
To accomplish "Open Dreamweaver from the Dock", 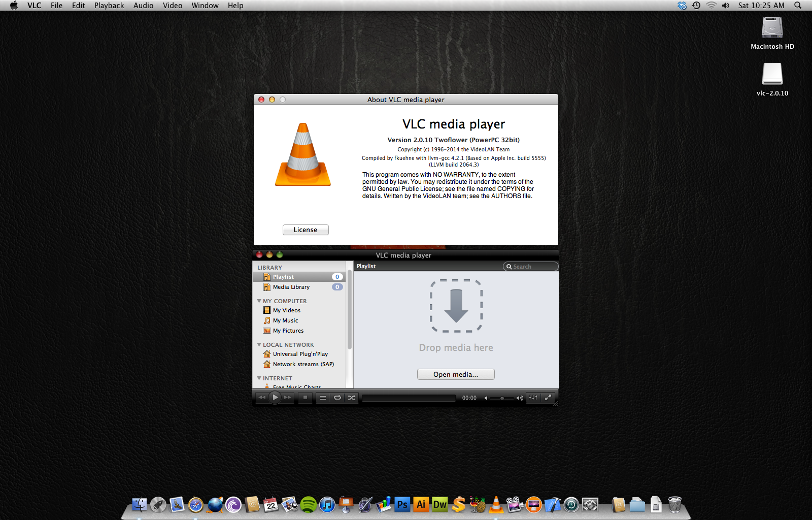I will (439, 504).
